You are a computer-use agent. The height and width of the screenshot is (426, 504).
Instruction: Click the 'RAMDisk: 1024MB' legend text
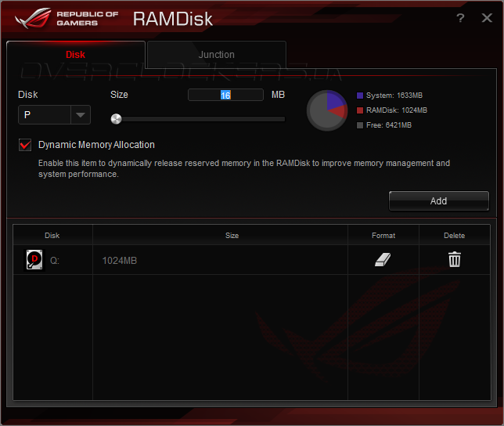point(397,110)
